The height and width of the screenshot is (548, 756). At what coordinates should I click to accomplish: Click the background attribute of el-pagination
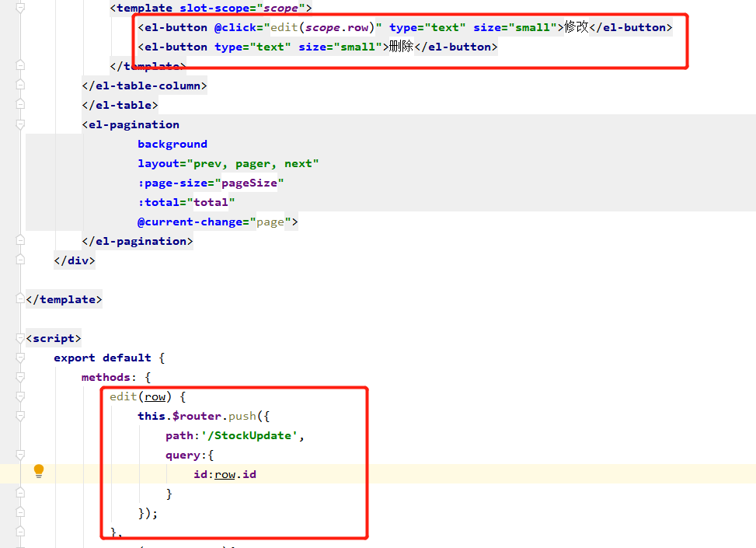coord(172,145)
